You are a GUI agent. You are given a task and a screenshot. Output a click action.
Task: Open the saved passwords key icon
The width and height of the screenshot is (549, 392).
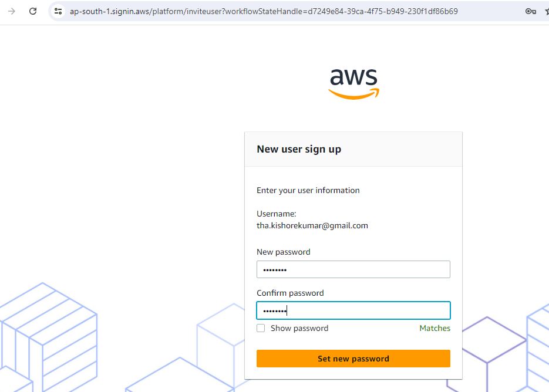[530, 11]
